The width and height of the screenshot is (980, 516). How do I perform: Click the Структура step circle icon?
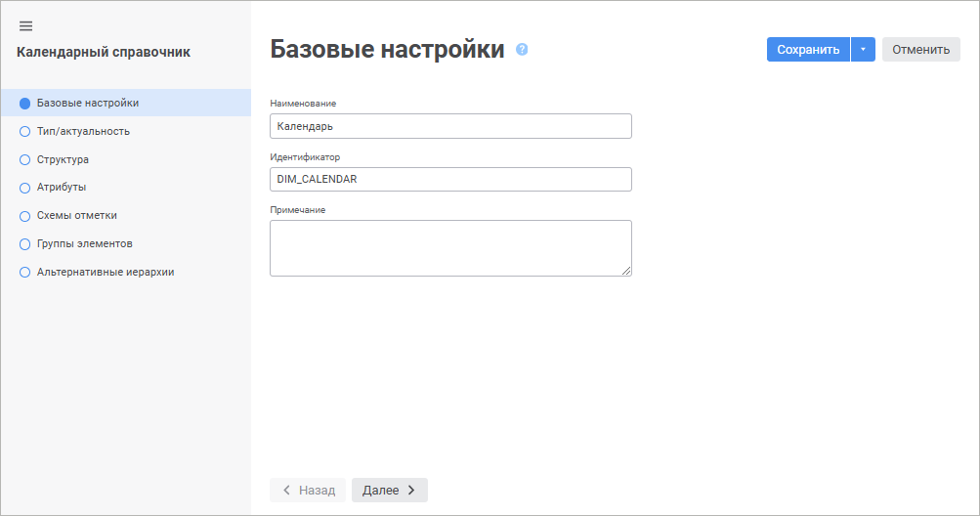[x=25, y=159]
